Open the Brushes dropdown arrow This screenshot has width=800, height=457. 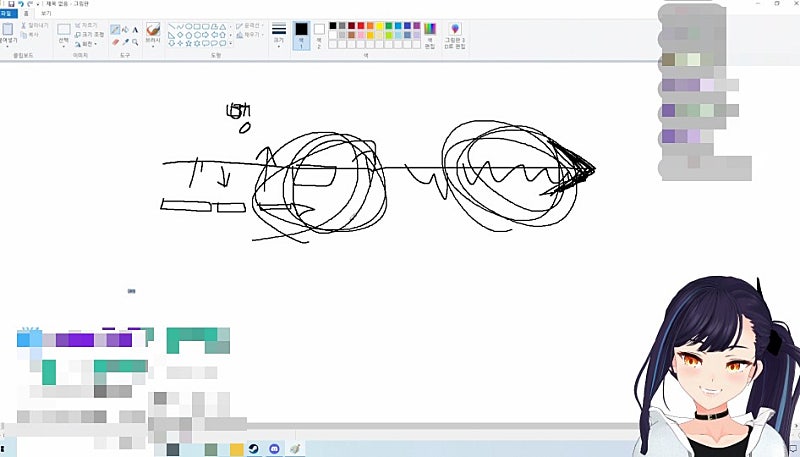click(x=153, y=46)
